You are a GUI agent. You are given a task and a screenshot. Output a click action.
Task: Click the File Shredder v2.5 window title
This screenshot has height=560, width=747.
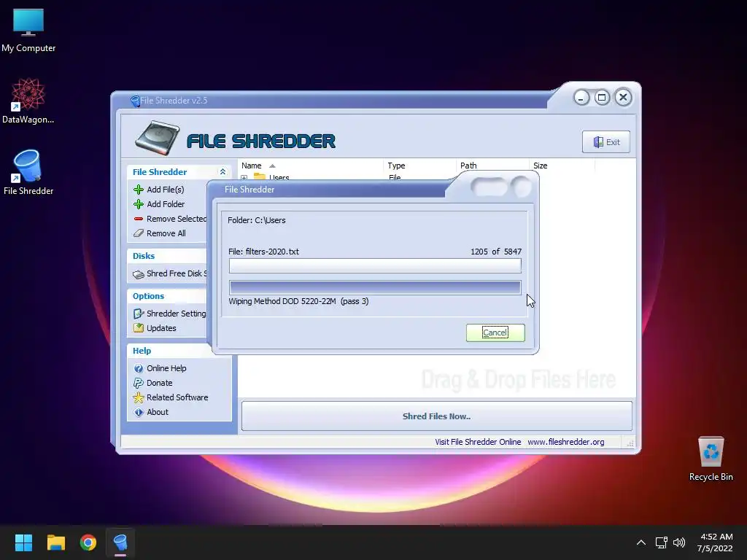[x=174, y=101]
